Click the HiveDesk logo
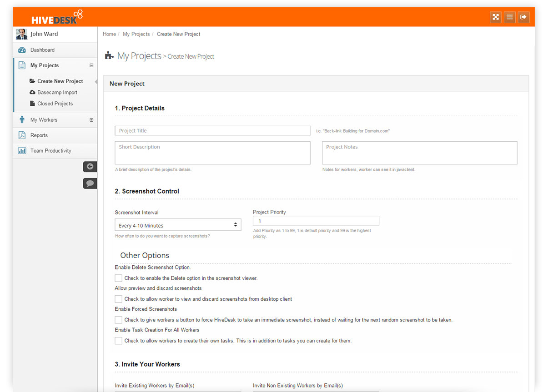The height and width of the screenshot is (392, 548). click(57, 17)
